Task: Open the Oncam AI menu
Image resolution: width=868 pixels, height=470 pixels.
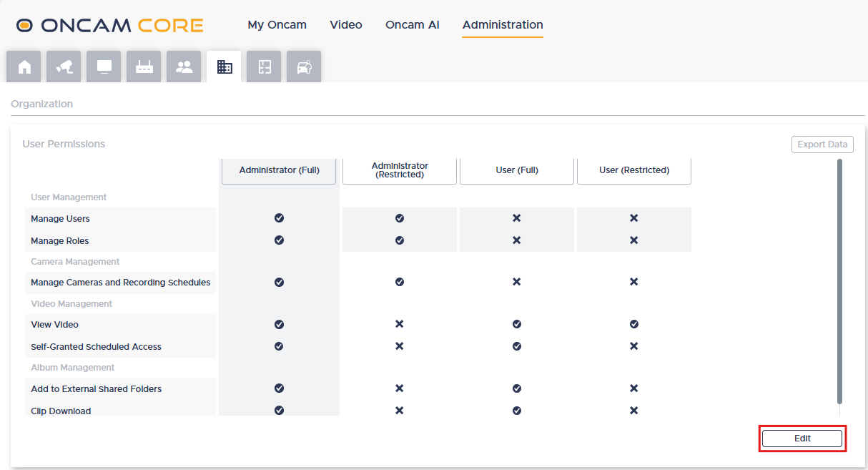Action: click(x=413, y=25)
